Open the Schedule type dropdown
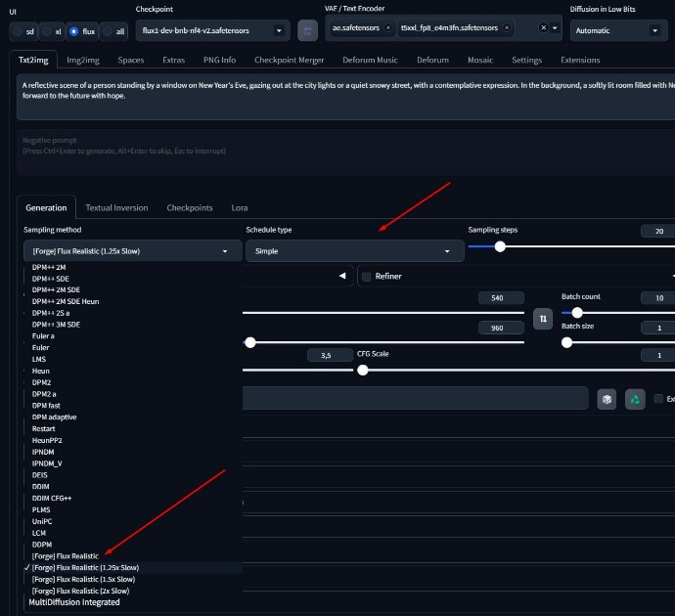Screen dimensions: 675x616 (355, 250)
